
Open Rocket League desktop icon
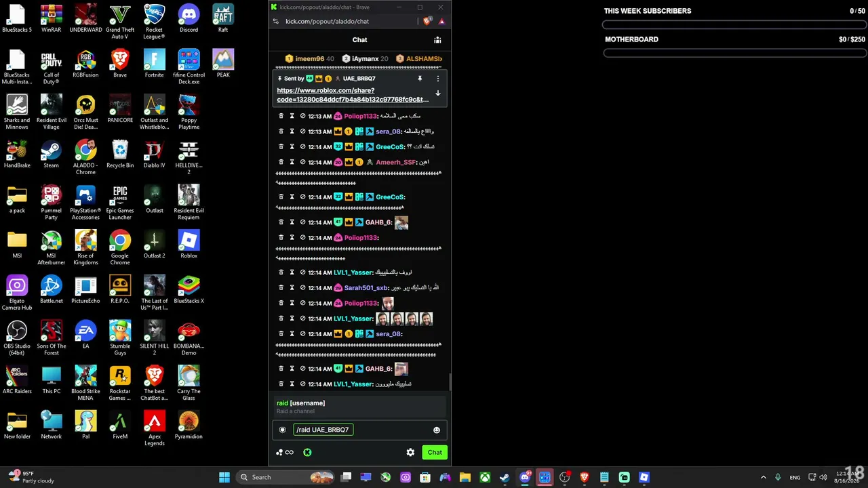click(154, 22)
